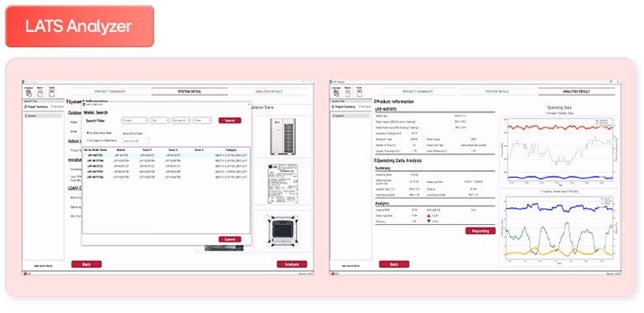
Task: Click the red upward triangle indicator in Analysis
Action: [x=428, y=215]
